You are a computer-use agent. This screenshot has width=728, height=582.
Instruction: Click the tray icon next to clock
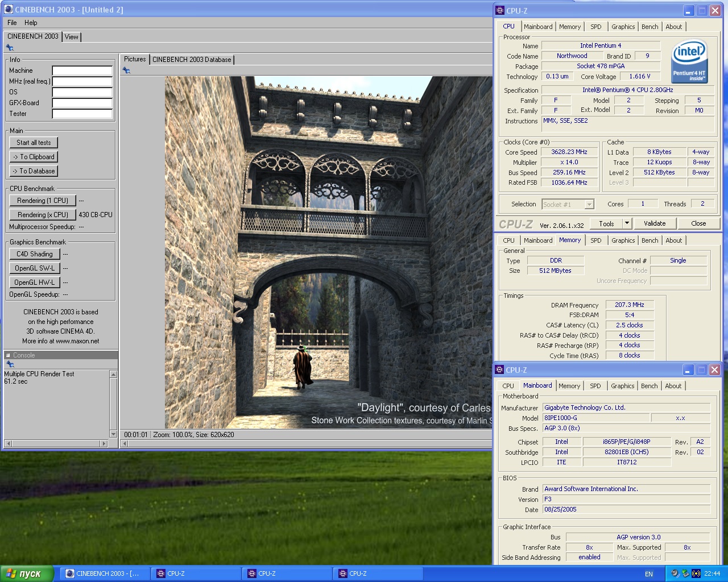tap(696, 573)
